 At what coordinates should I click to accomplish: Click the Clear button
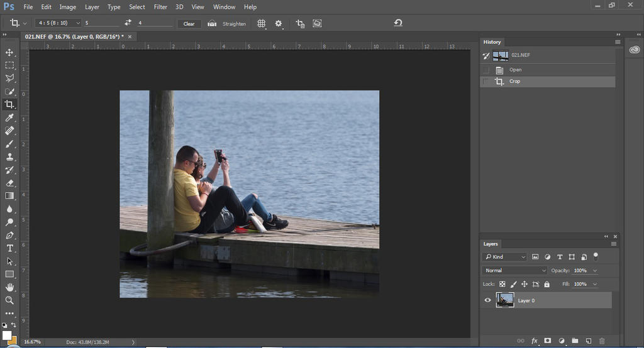189,23
